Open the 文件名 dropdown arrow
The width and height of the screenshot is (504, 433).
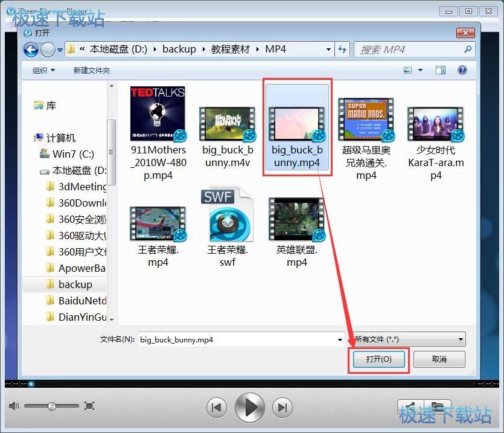coord(340,340)
